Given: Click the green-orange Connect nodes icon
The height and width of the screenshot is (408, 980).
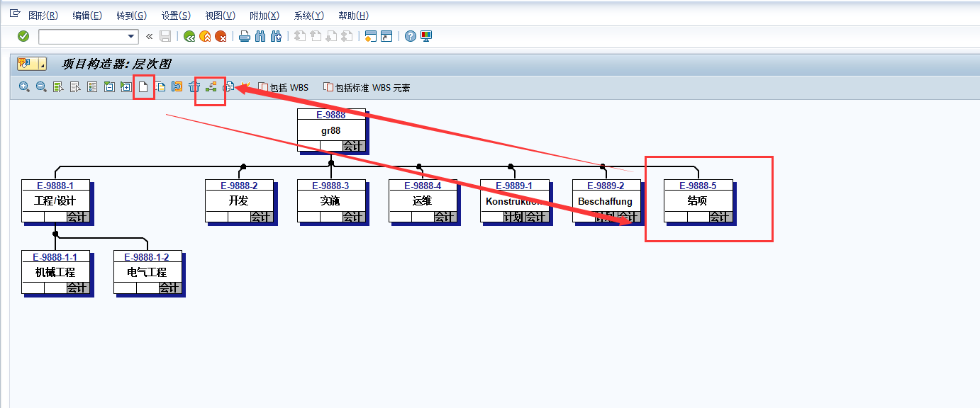Looking at the screenshot, I should [x=211, y=87].
